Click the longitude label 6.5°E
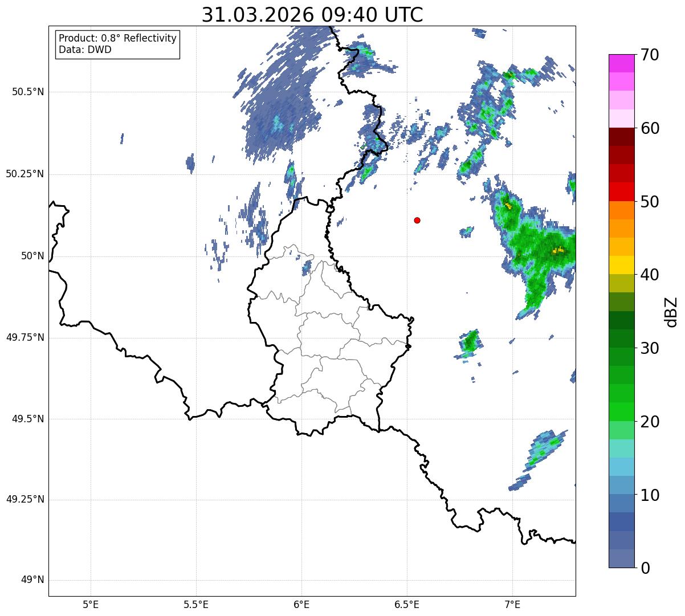The image size is (685, 616). [x=407, y=604]
